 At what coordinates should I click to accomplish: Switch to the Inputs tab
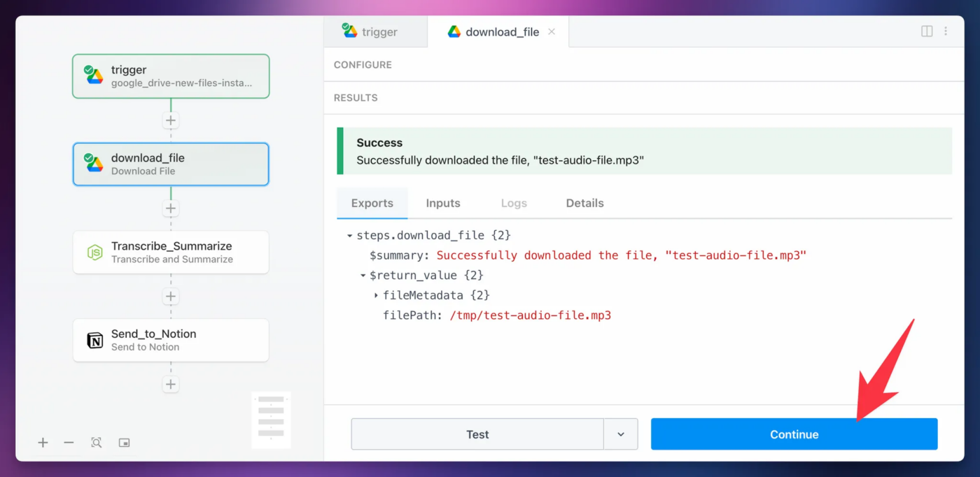tap(443, 203)
